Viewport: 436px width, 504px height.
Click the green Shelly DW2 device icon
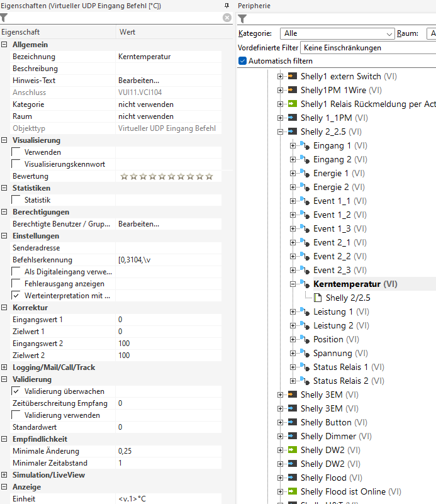pyautogui.click(x=293, y=450)
